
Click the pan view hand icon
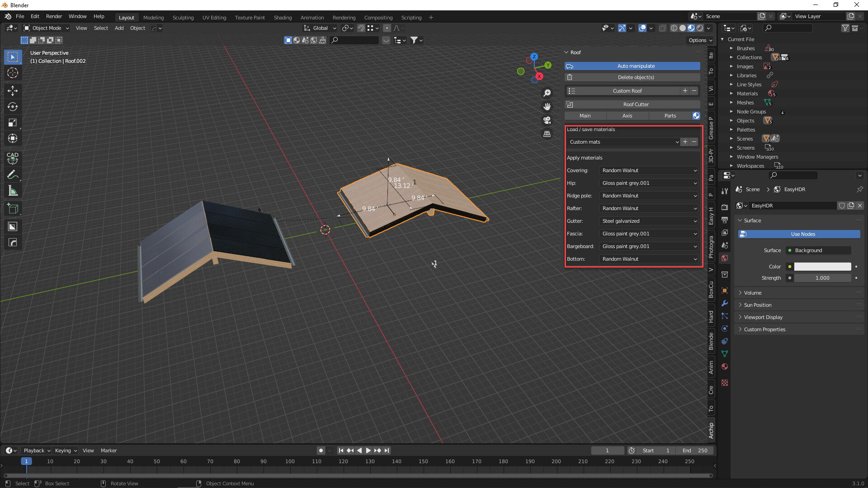point(547,107)
